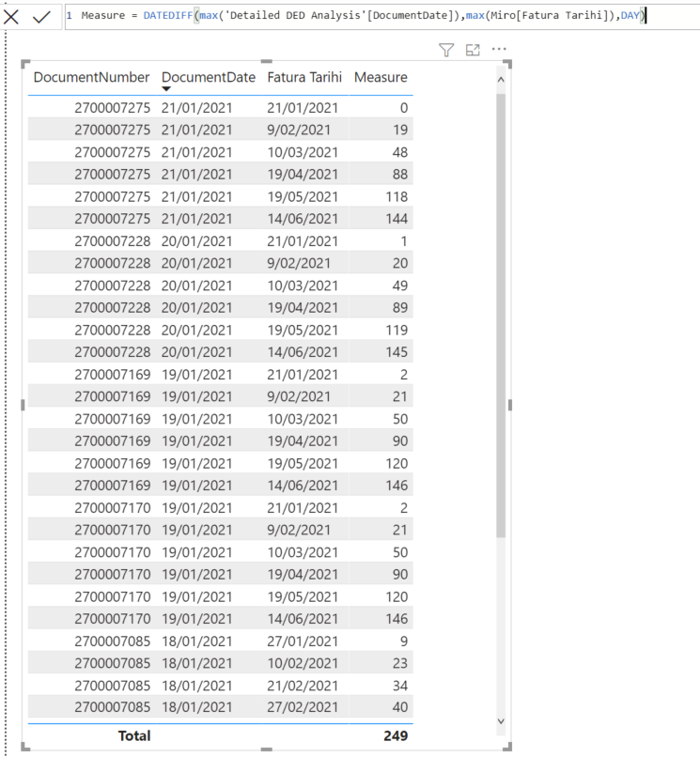Select Measure value 34

point(400,686)
